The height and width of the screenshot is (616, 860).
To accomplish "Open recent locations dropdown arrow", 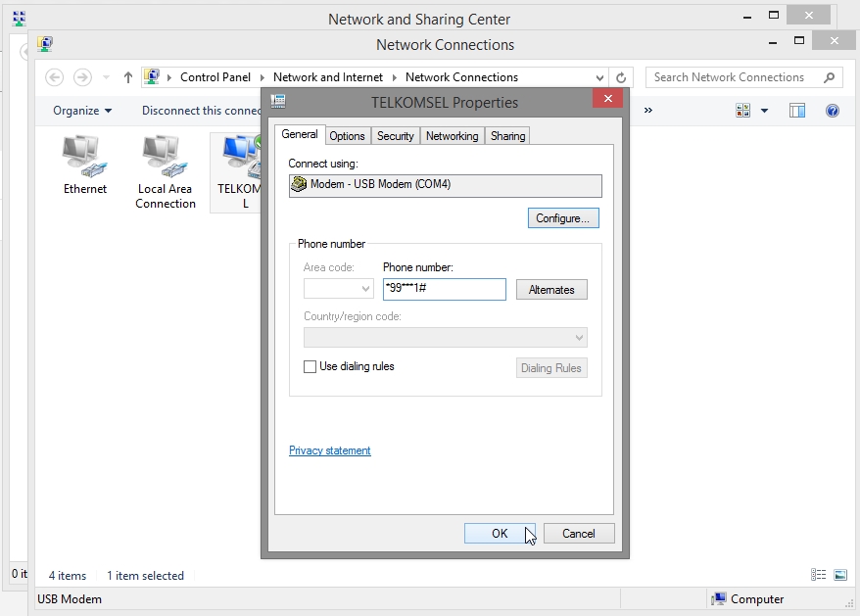I will tap(106, 77).
